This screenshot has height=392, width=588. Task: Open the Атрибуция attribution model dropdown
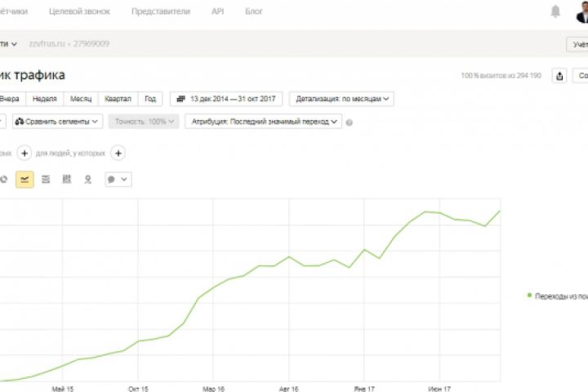263,122
